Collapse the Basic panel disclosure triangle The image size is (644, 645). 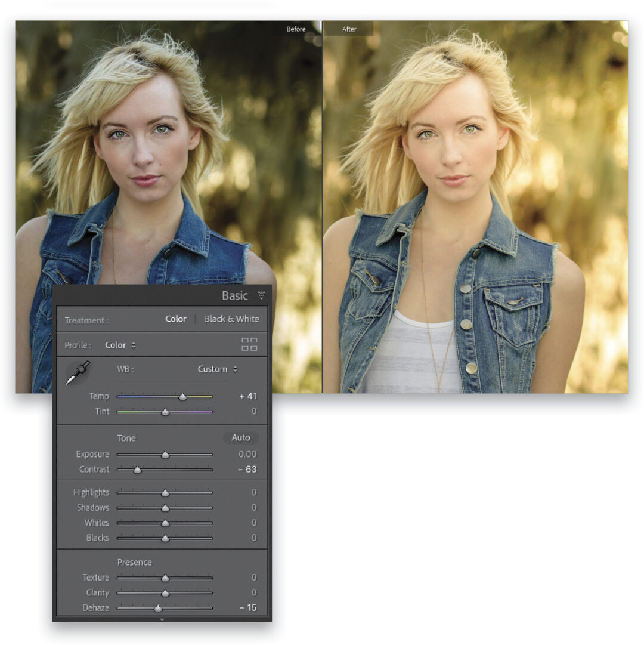point(261,295)
